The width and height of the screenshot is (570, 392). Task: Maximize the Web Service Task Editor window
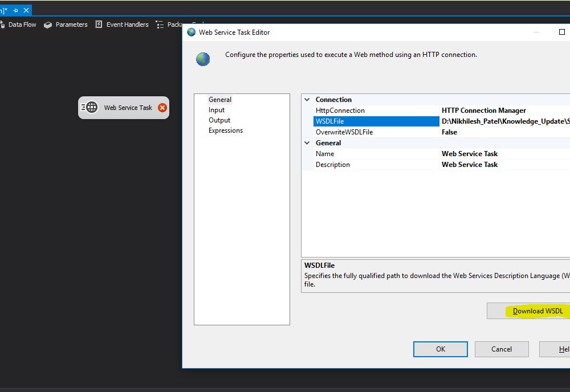coord(561,32)
